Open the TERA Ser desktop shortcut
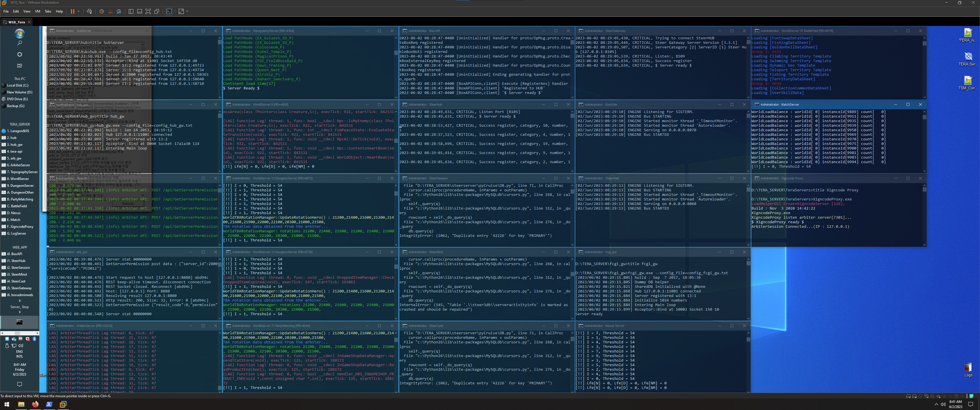Screen dimensions: 980x410 (968, 59)
